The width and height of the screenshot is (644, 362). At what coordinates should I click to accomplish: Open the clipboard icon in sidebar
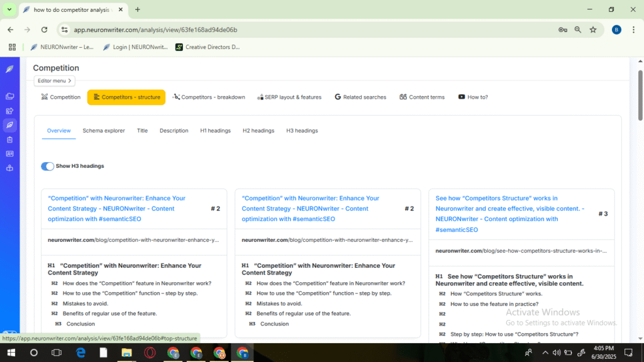pos(9,140)
